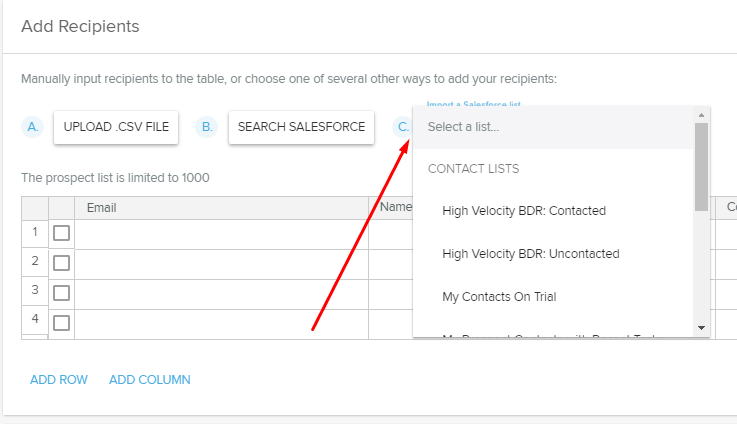Click Upload .CSV File button

tap(116, 127)
